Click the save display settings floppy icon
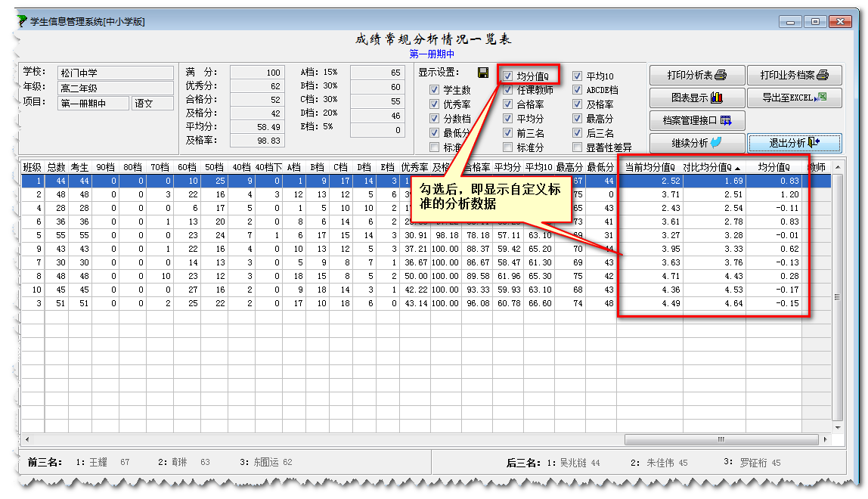This screenshot has width=868, height=499. pos(483,73)
